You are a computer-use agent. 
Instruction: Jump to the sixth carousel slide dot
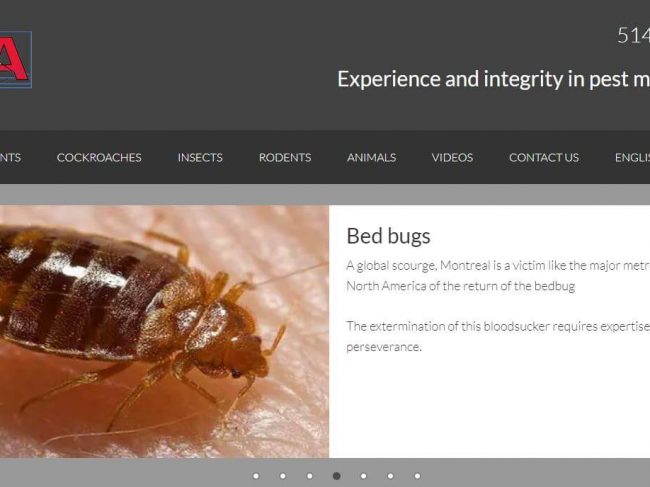[x=390, y=476]
